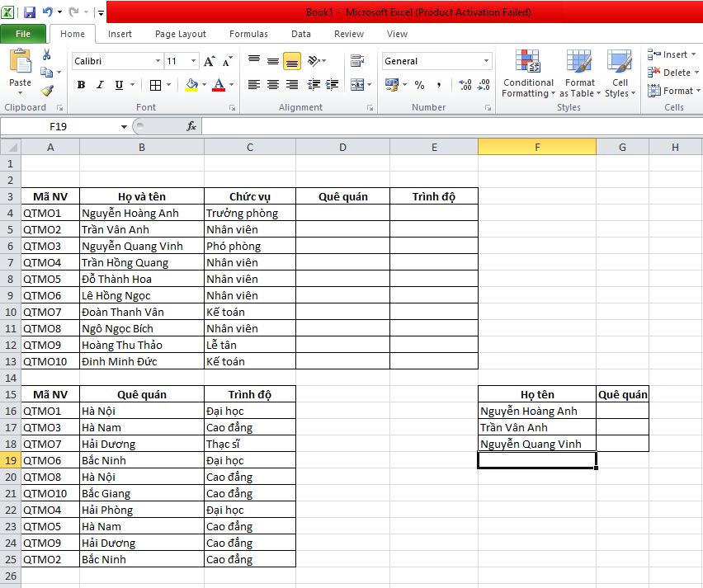Click the Paste clipboard icon
This screenshot has width=703, height=588.
20,61
